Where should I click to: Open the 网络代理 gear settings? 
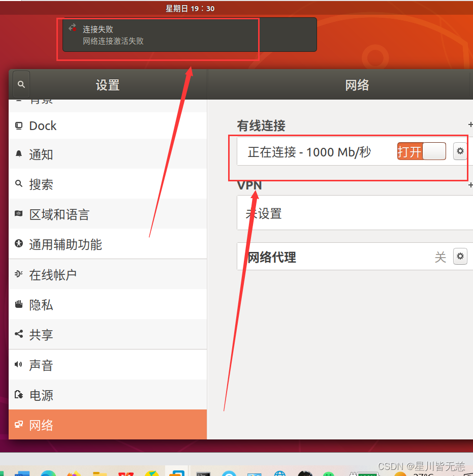coord(460,256)
